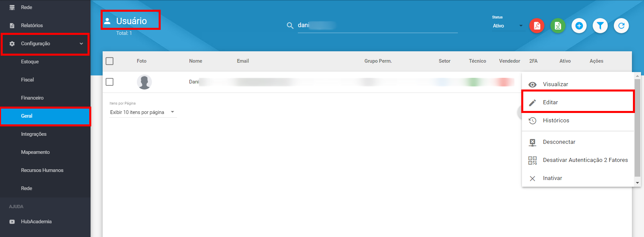Click the pencil icon beside Editar
Screen dimensions: 644x237
tap(532, 103)
